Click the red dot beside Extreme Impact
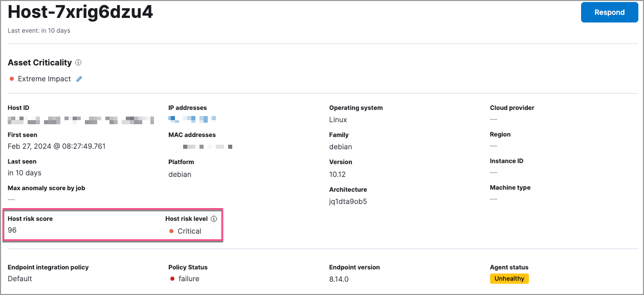This screenshot has width=644, height=295. point(12,79)
